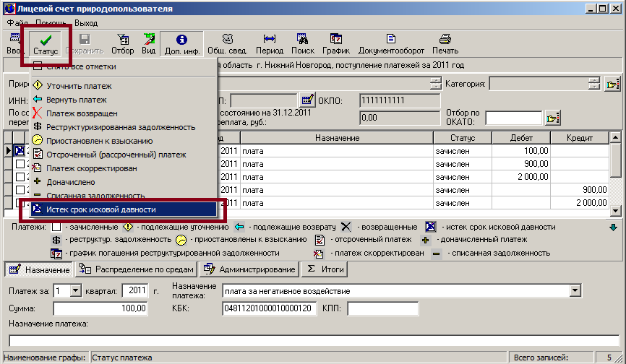Click the Печать print icon
This screenshot has height=364, width=626.
point(445,44)
